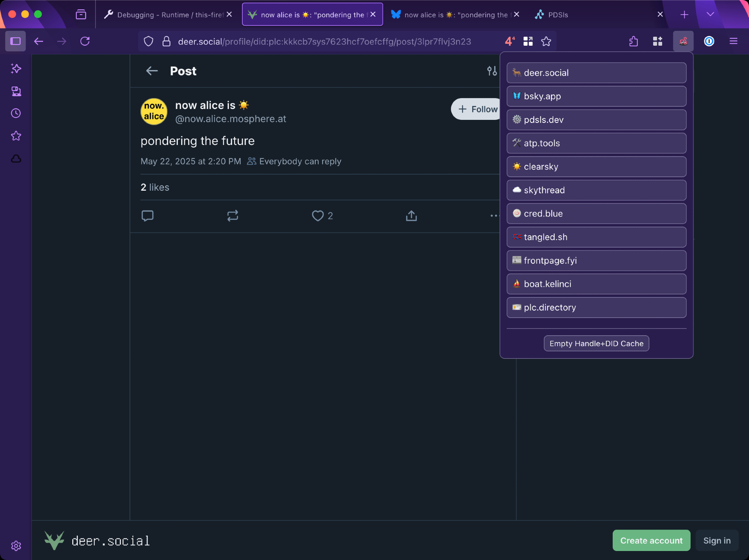Toggle the sidebar panel button
The image size is (749, 560).
[x=15, y=41]
